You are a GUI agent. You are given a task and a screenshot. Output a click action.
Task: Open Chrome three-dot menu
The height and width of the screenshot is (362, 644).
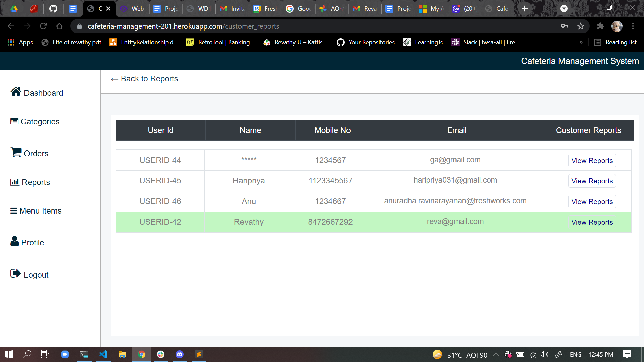633,26
